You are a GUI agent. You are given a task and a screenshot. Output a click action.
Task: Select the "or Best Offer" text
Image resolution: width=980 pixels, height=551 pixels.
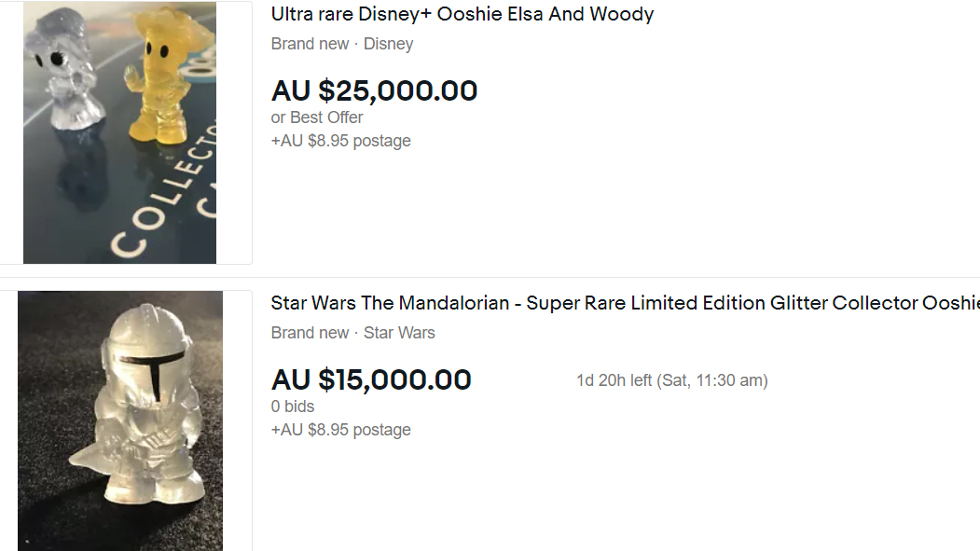[x=317, y=117]
